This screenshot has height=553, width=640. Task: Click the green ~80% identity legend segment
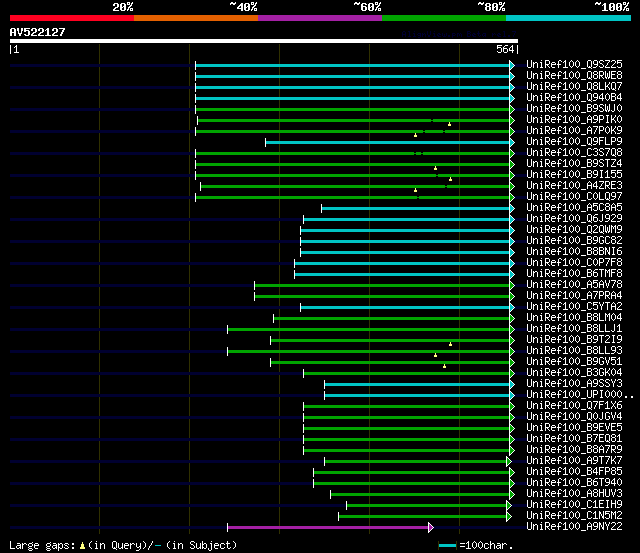[444, 18]
